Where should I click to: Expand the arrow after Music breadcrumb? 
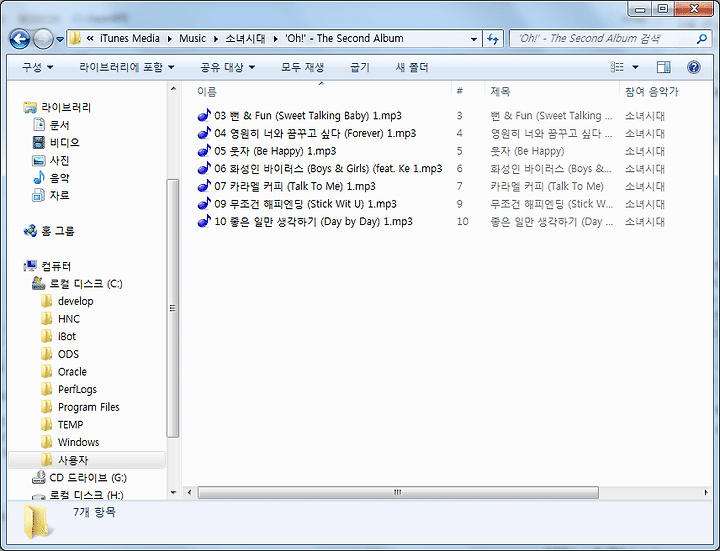coord(215,39)
